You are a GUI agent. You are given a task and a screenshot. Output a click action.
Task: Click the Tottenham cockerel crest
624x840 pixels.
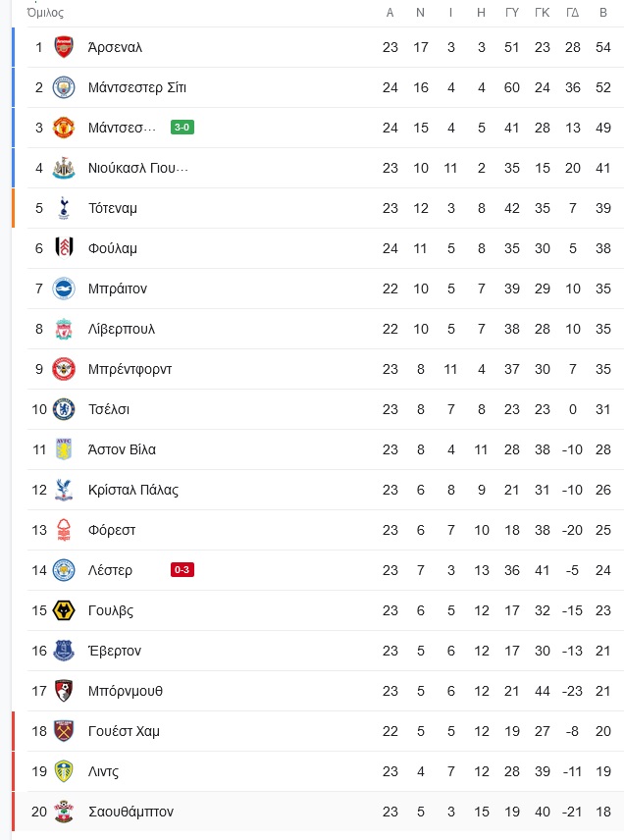tap(64, 208)
